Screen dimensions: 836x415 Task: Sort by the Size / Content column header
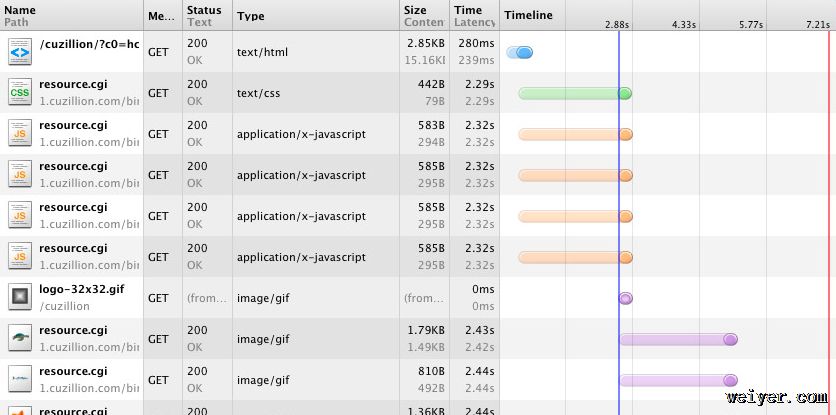424,15
